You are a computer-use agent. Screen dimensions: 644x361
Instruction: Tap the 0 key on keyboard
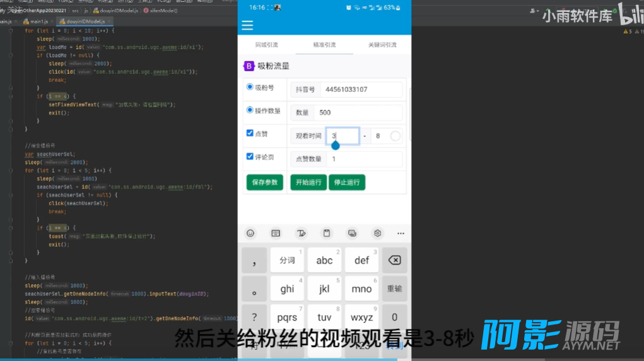coord(394,317)
